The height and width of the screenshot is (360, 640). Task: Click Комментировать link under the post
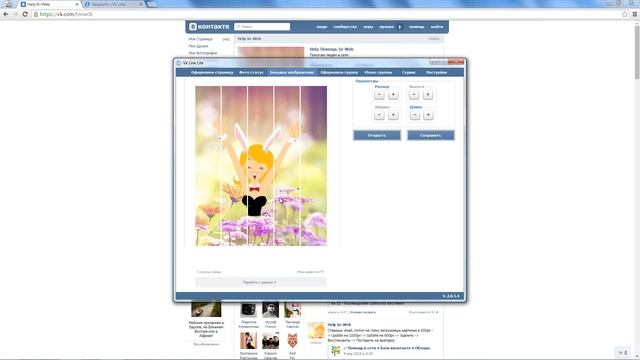coord(363,312)
